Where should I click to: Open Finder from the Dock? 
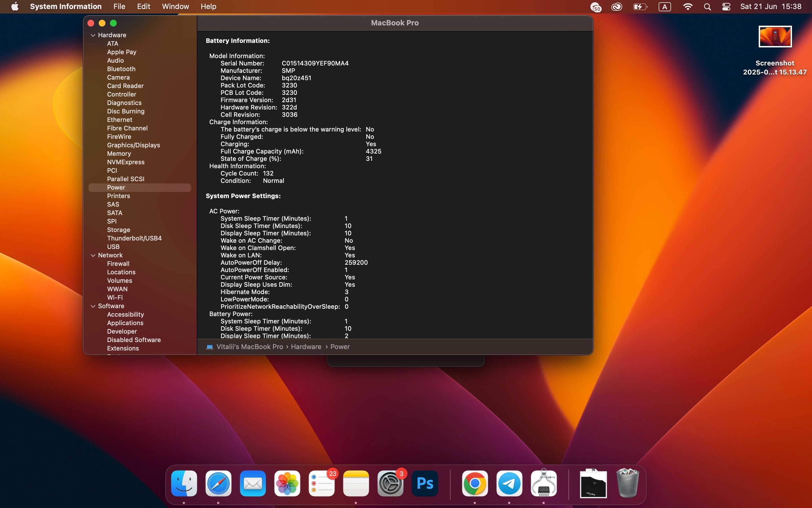pyautogui.click(x=184, y=483)
